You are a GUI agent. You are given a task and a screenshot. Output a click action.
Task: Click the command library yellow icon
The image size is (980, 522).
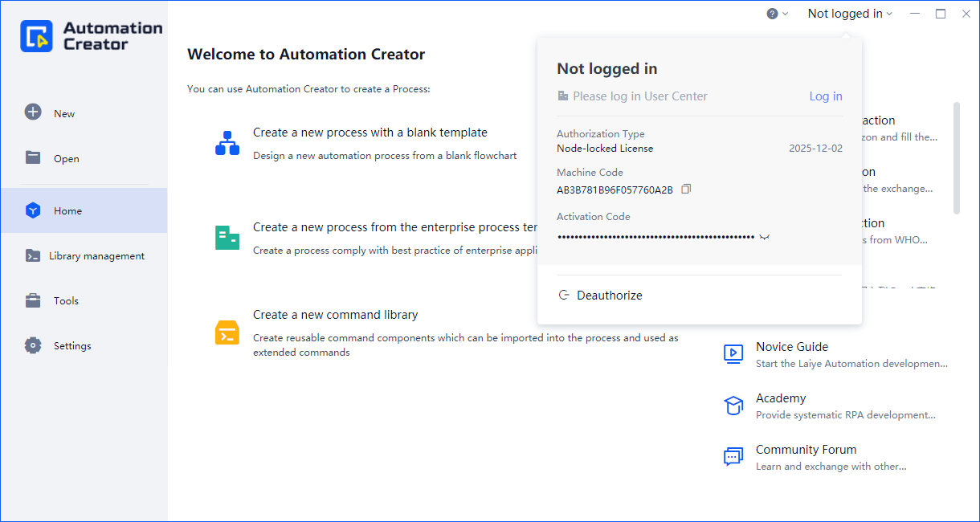227,332
